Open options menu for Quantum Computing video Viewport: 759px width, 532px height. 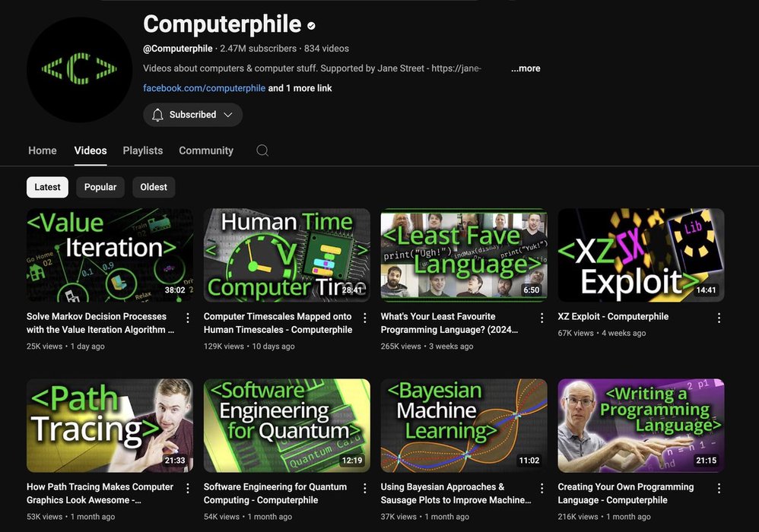(365, 489)
